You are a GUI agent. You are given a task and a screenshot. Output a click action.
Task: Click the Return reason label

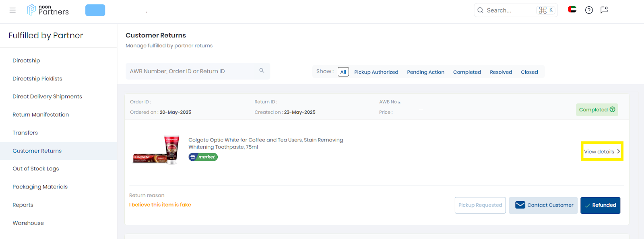pyautogui.click(x=147, y=196)
